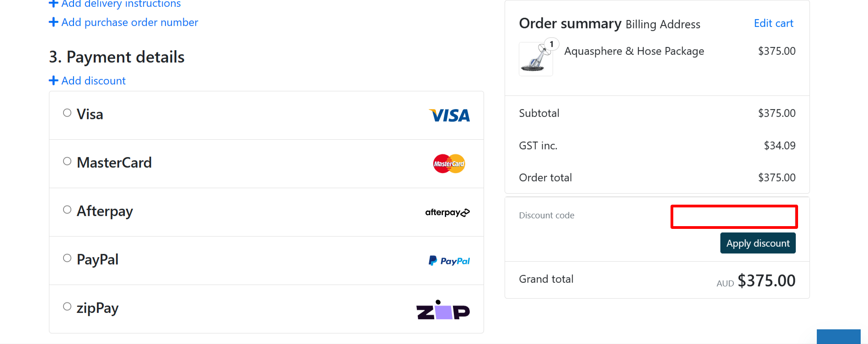868x344 pixels.
Task: Click the plus icon beside Add purchase order number
Action: [x=53, y=22]
